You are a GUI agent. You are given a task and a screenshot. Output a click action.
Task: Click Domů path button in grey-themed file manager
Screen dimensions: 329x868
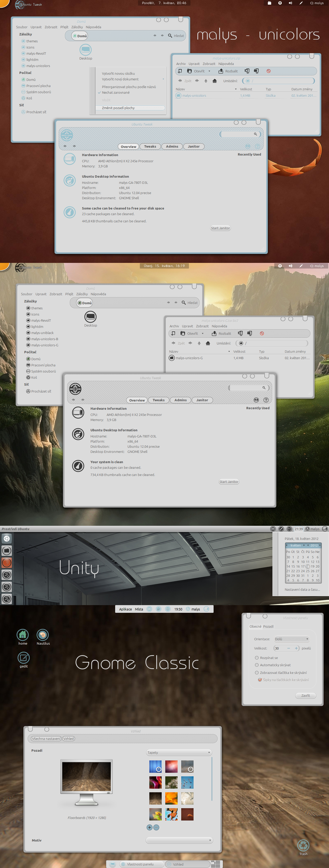[84, 303]
